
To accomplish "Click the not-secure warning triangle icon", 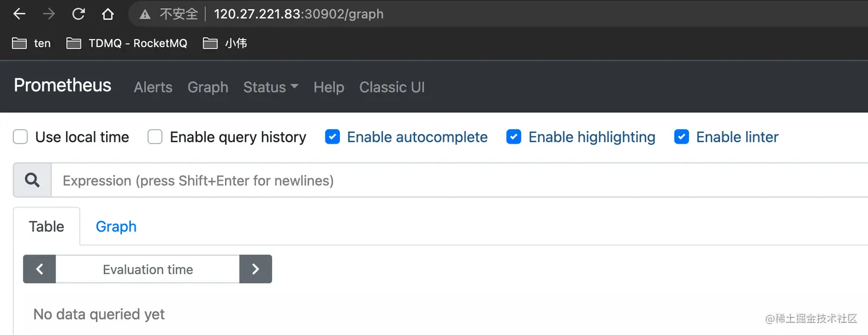I will click(x=145, y=14).
